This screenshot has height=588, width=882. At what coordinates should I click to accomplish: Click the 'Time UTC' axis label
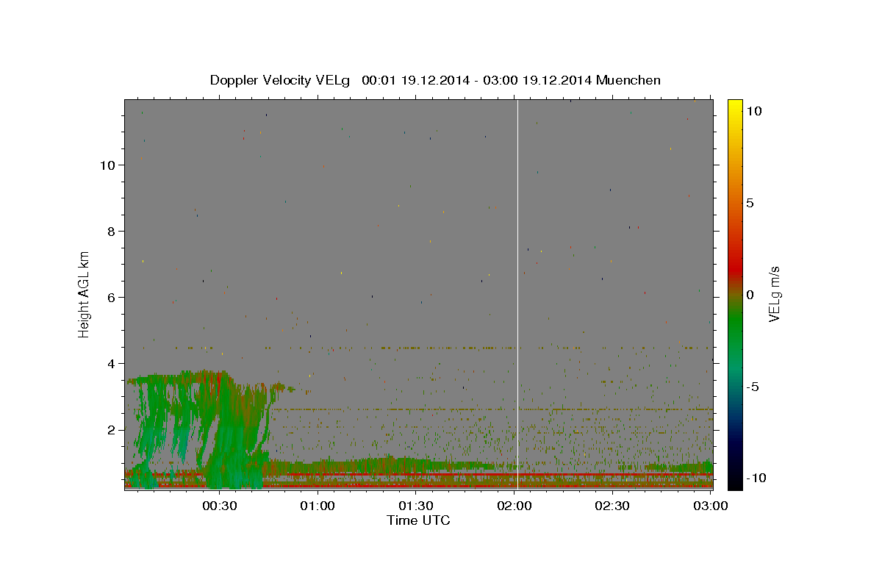pos(418,520)
